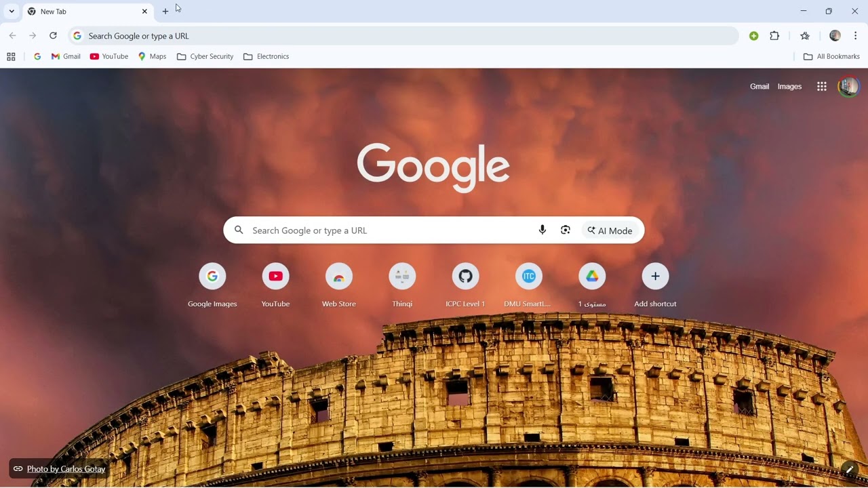Open the Google Account avatar on page

tap(848, 87)
